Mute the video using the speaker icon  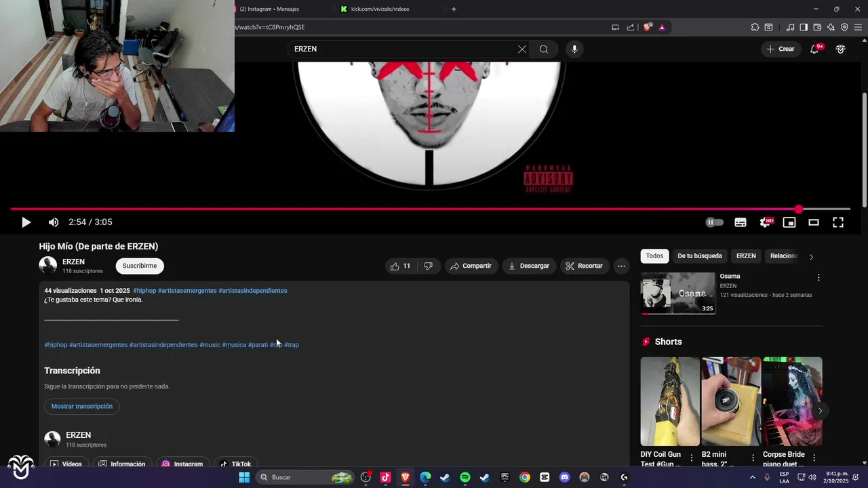click(54, 222)
